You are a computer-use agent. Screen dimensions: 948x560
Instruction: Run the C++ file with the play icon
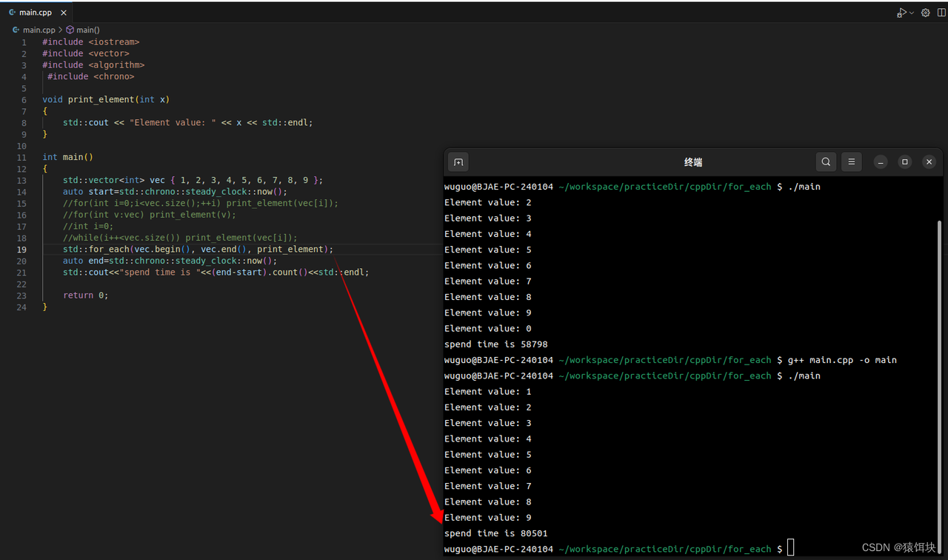pos(901,12)
